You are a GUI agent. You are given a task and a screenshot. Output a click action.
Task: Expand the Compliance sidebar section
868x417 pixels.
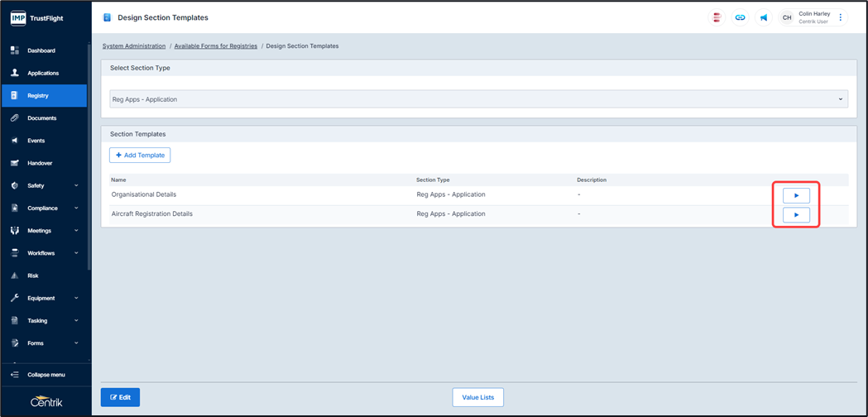tap(45, 208)
